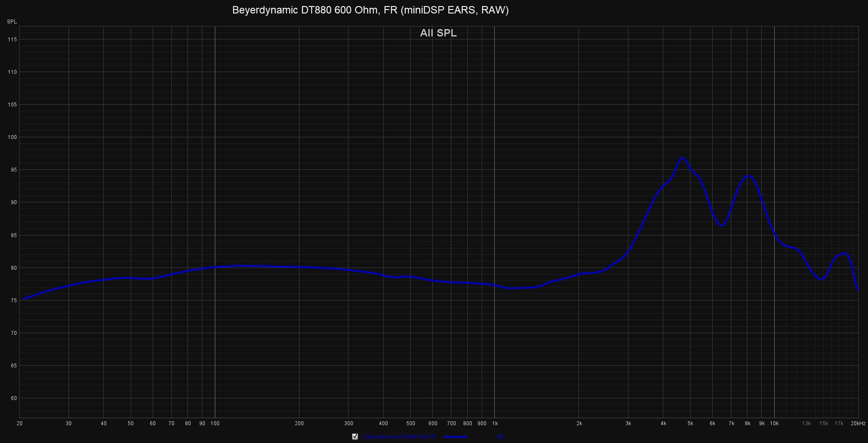This screenshot has width=868, height=443.
Task: Click the 60 value on SPL axis
Action: point(13,398)
